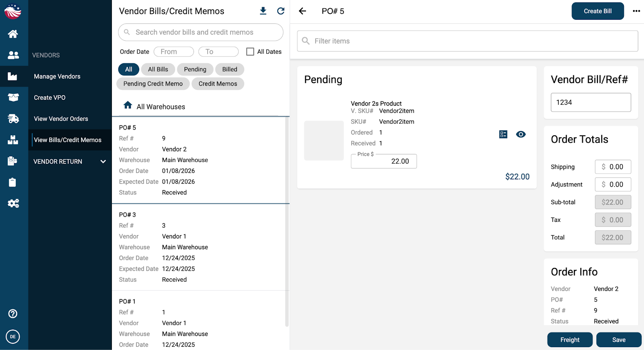
Task: Open the From order date picker
Action: coord(173,52)
